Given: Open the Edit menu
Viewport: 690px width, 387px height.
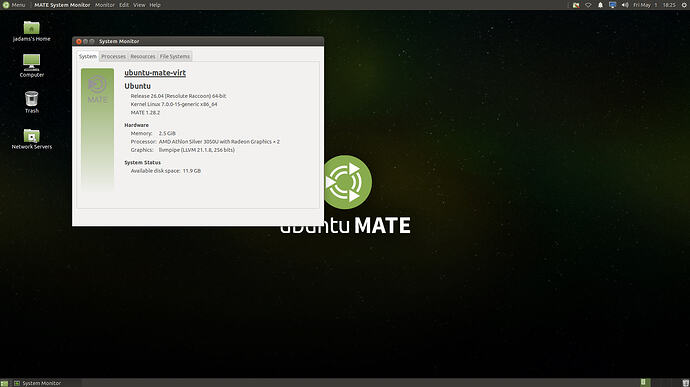Looking at the screenshot, I should (124, 5).
